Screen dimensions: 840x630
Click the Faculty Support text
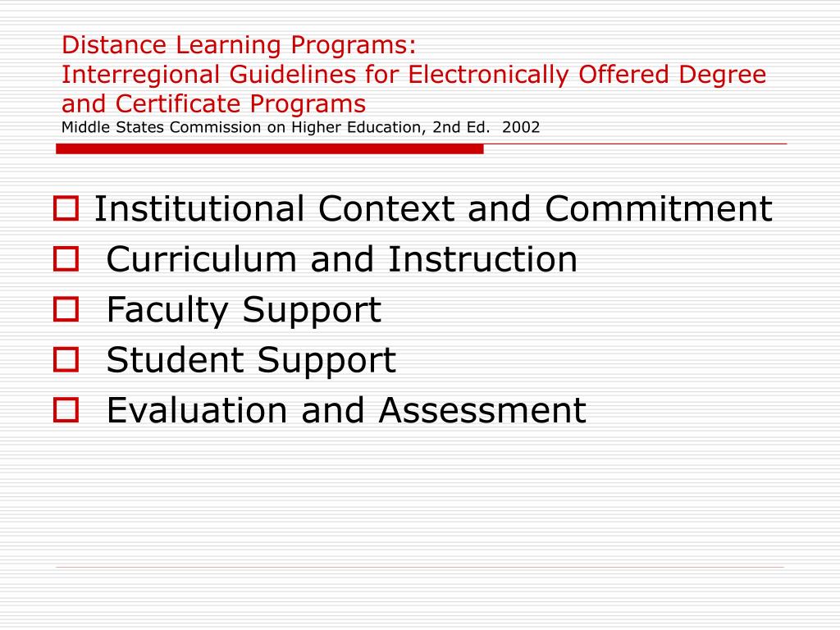(x=244, y=311)
